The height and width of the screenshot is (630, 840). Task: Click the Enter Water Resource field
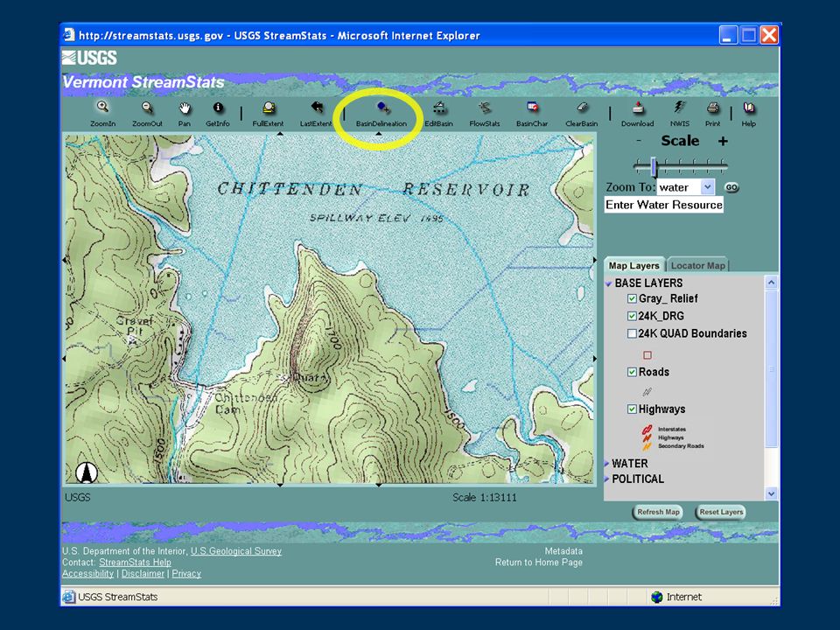(664, 205)
